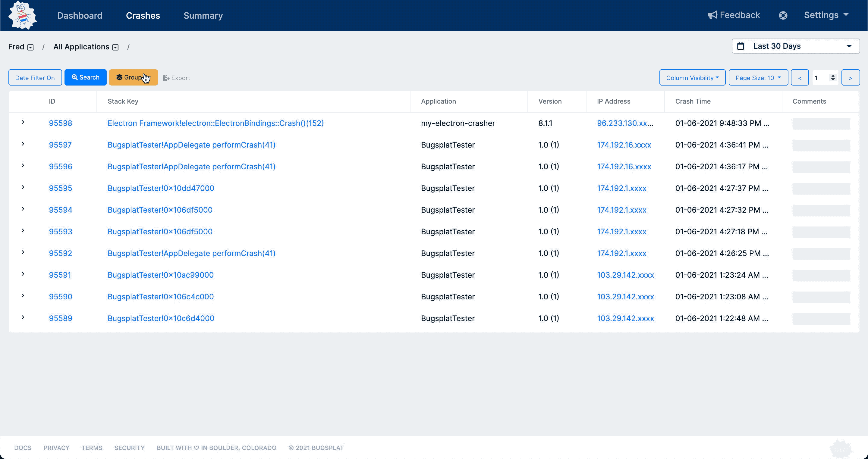Image resolution: width=868 pixels, height=459 pixels.
Task: Toggle the Date Filter On button
Action: point(35,78)
